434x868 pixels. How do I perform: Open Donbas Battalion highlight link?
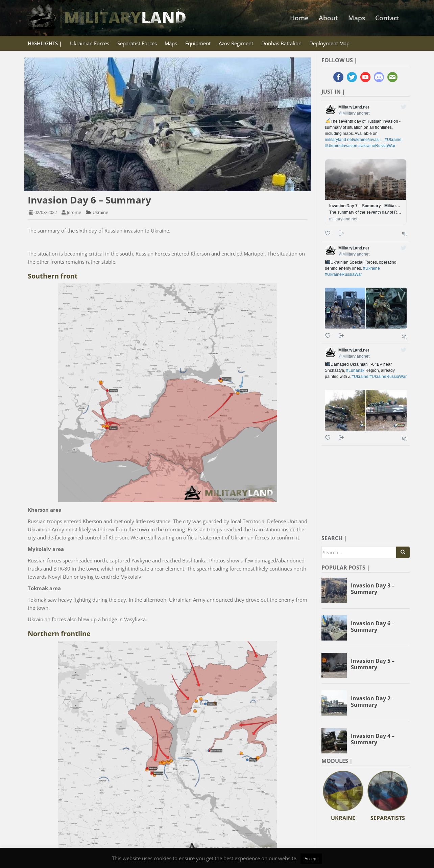[281, 44]
